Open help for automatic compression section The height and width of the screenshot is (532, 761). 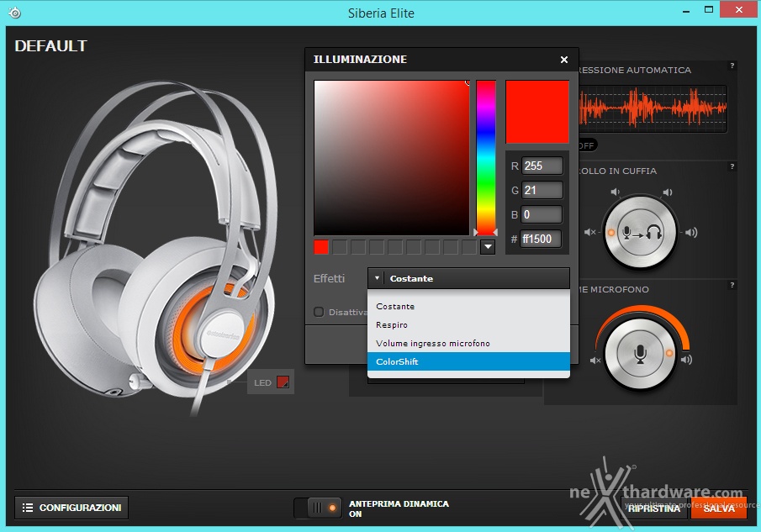(x=732, y=66)
